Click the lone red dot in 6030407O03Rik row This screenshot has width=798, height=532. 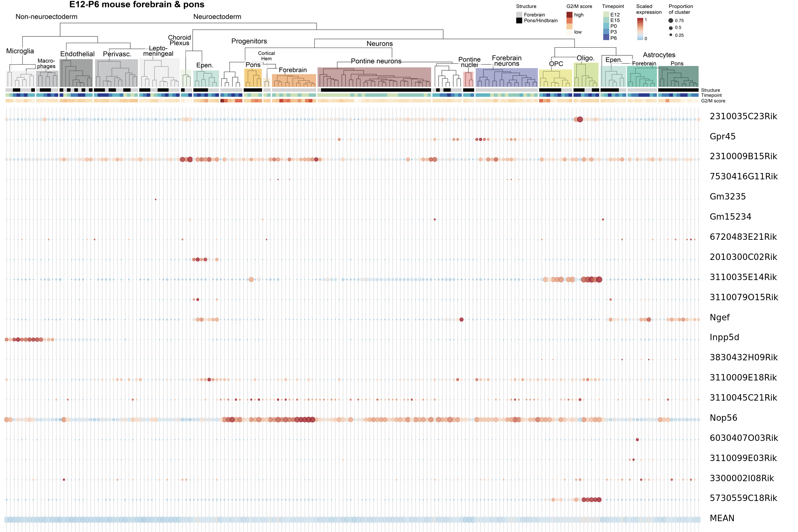[x=637, y=440]
